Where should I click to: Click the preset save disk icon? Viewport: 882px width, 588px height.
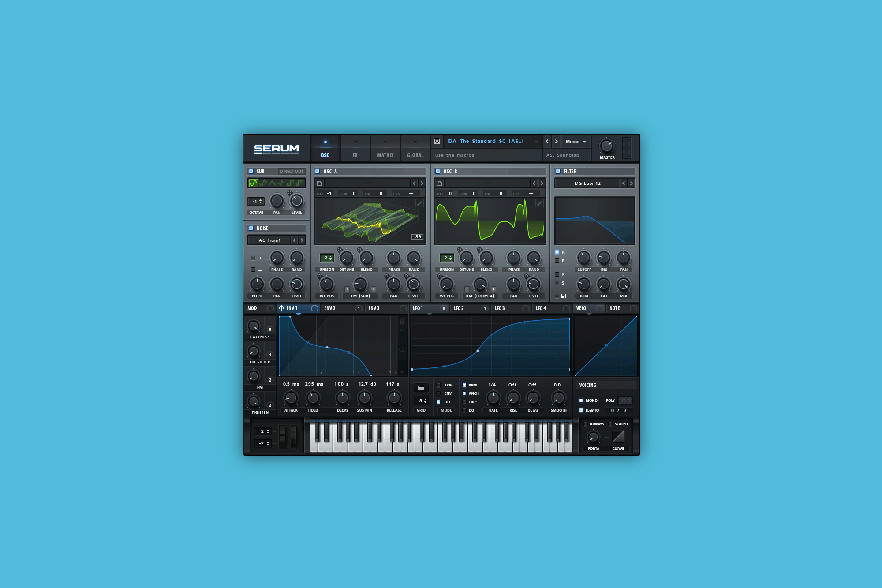coord(437,141)
